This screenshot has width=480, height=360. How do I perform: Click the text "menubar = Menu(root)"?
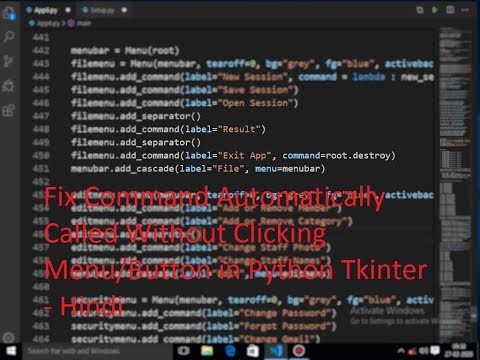point(125,51)
